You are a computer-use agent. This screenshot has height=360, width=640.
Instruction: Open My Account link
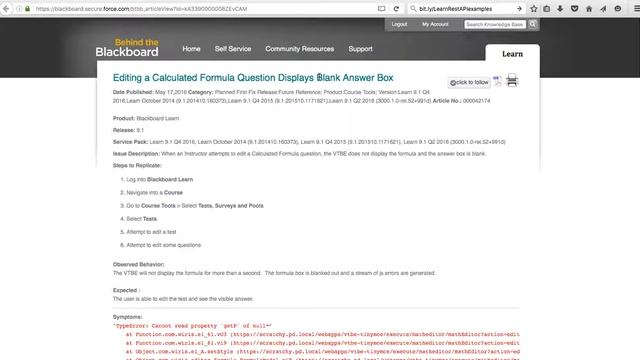[x=435, y=24]
